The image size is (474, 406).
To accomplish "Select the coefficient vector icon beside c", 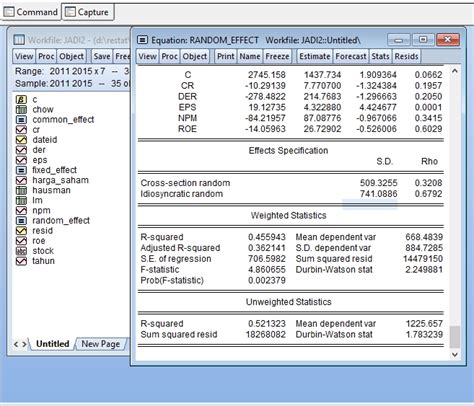I will coord(21,99).
